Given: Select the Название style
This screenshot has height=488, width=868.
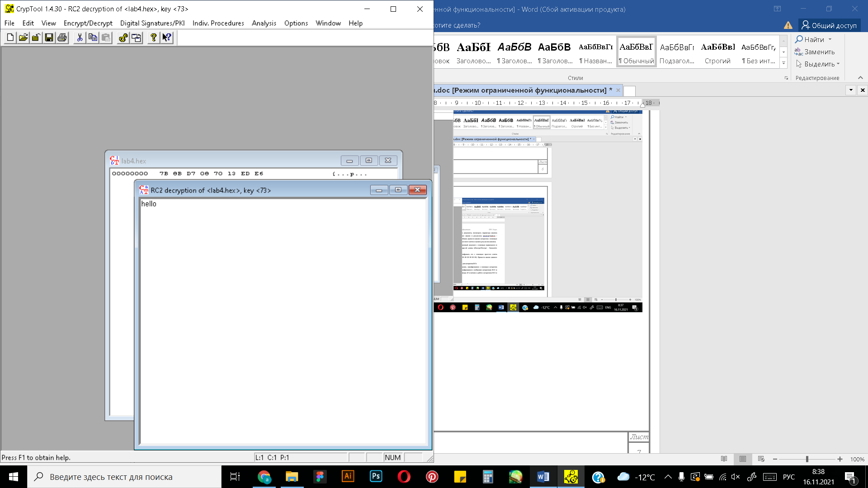Looking at the screenshot, I should click(596, 52).
